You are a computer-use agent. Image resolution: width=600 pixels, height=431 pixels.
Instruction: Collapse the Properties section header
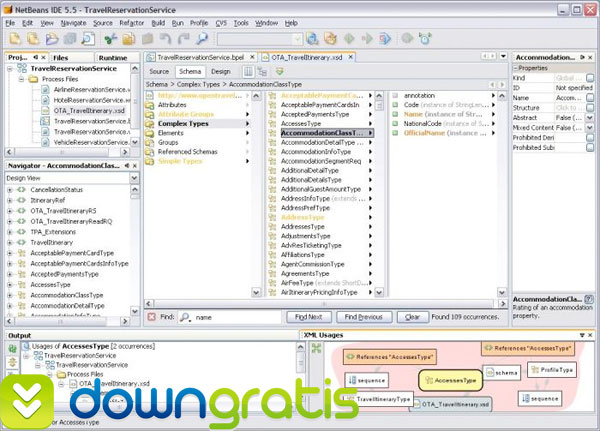pos(515,67)
